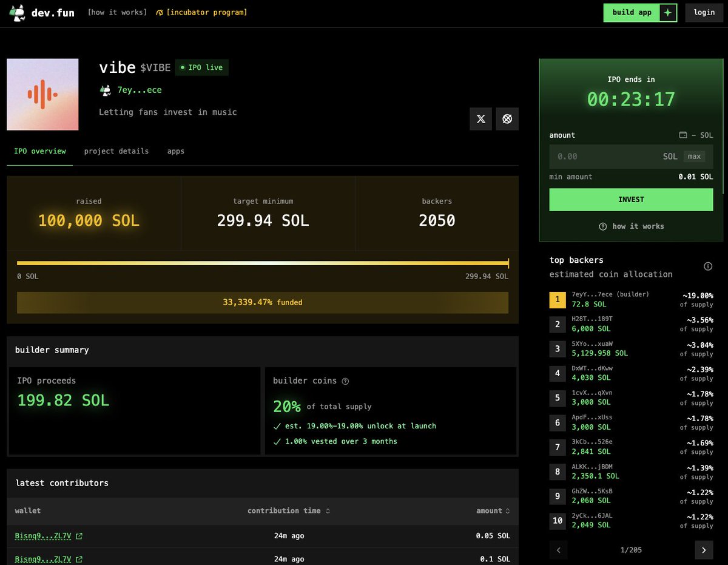This screenshot has height=565, width=728.
Task: Go to previous page of top backers
Action: coord(558,550)
